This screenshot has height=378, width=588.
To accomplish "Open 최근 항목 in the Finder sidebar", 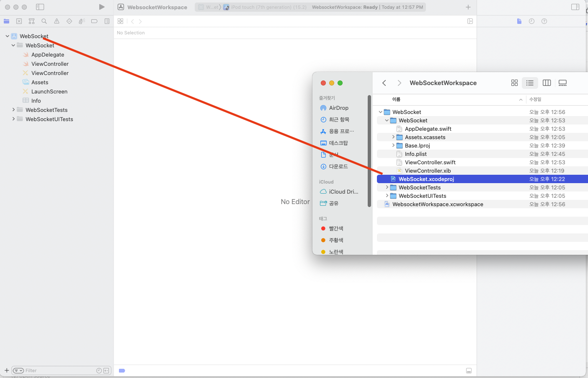I will coord(338,119).
